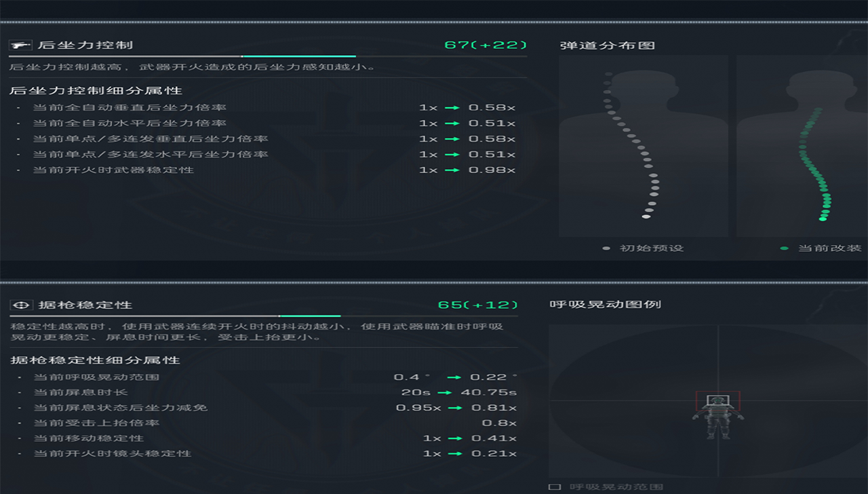Click the green arrow in the 当前开火时武器稳定性 row

[x=452, y=170]
